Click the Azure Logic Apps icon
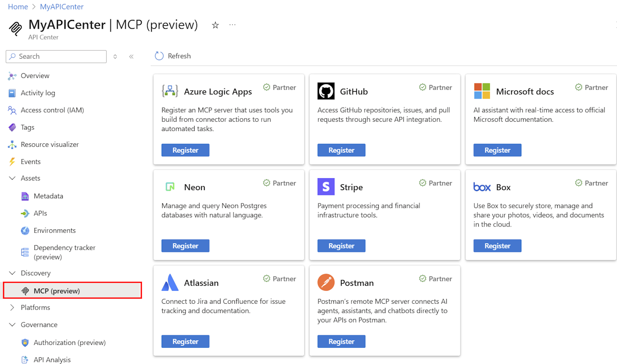Screen dimensions: 617x364 170,91
